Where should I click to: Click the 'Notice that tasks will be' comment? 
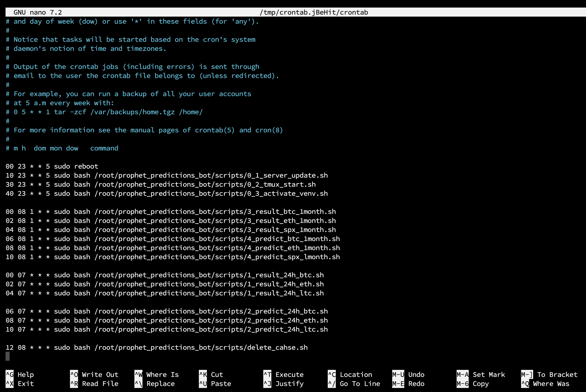click(130, 40)
